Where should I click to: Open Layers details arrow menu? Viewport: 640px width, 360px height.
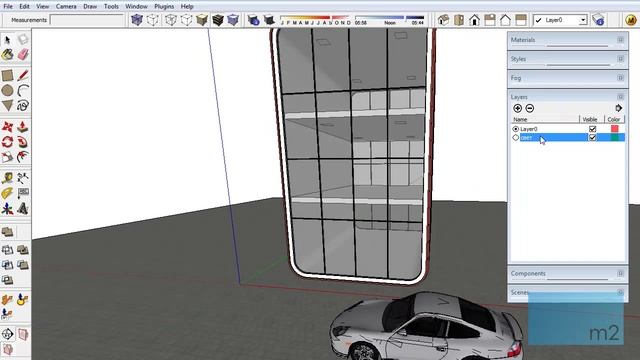pos(619,108)
